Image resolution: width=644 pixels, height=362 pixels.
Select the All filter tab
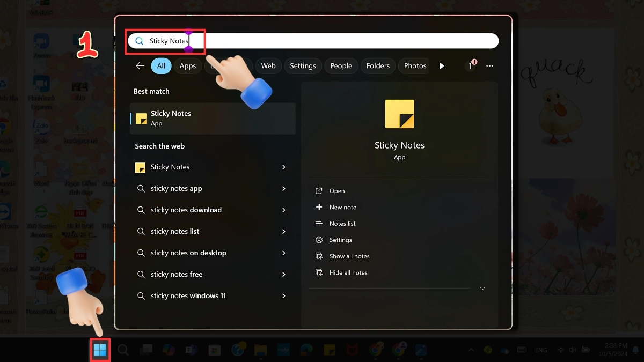click(x=161, y=65)
